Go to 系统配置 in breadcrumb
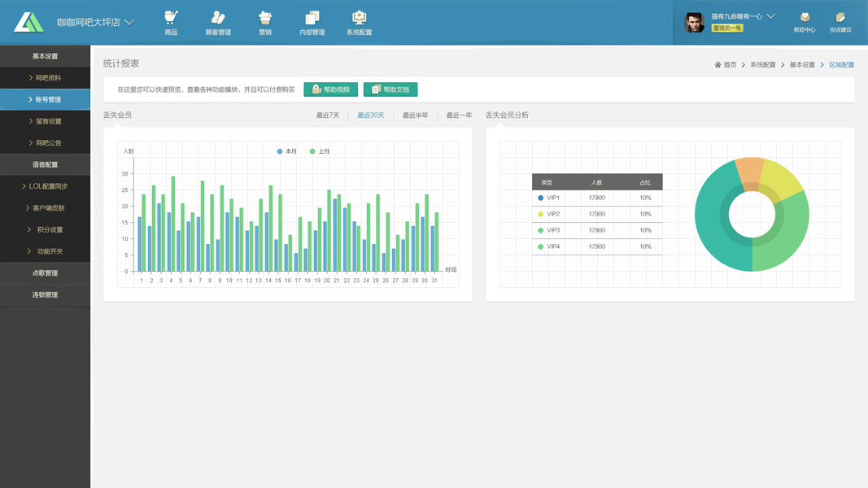This screenshot has width=868, height=488. 763,65
